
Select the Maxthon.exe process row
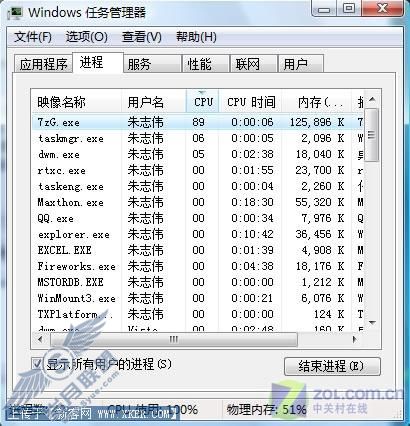[197, 202]
